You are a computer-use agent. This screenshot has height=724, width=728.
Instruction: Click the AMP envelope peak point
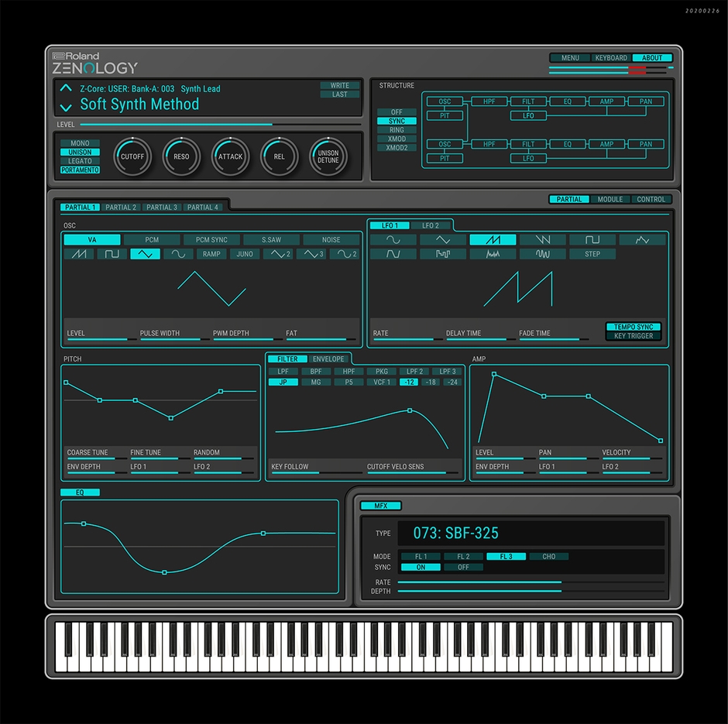(x=494, y=374)
